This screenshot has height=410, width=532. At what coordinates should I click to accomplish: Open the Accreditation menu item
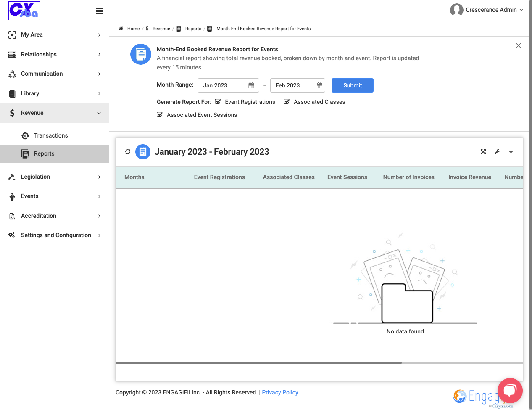[x=55, y=216]
